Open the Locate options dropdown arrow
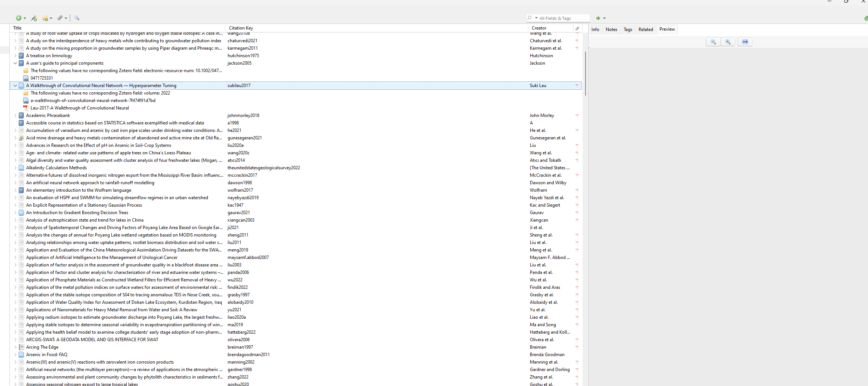This screenshot has width=868, height=386. (x=605, y=18)
